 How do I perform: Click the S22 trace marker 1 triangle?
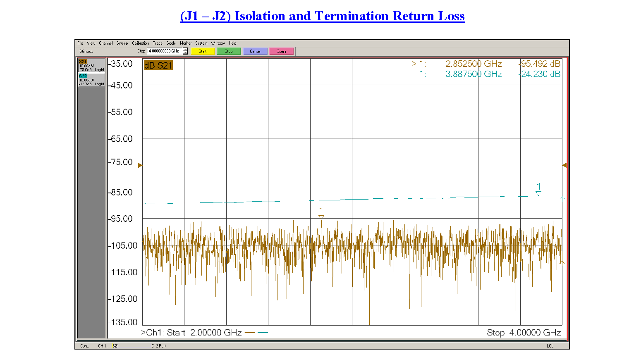tap(538, 193)
